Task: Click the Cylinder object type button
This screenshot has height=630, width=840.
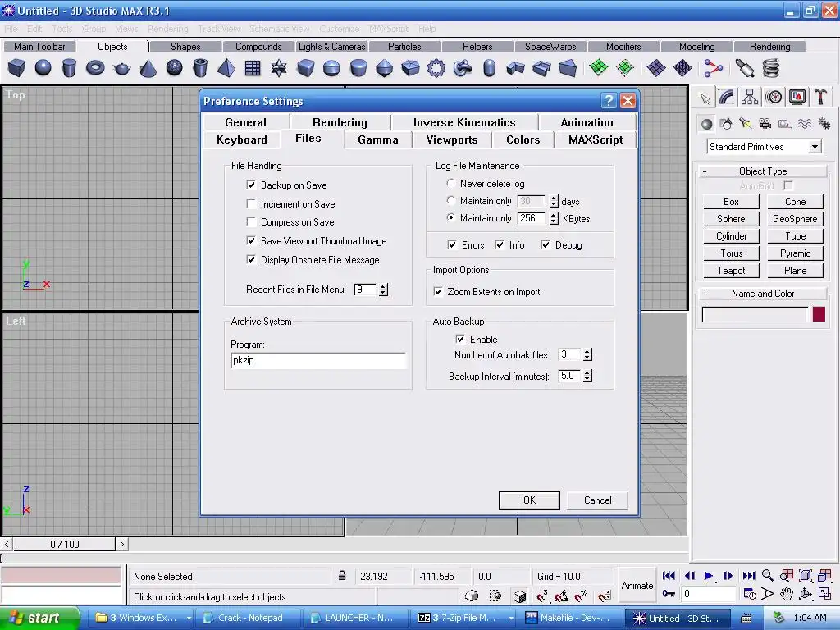Action: tap(731, 235)
